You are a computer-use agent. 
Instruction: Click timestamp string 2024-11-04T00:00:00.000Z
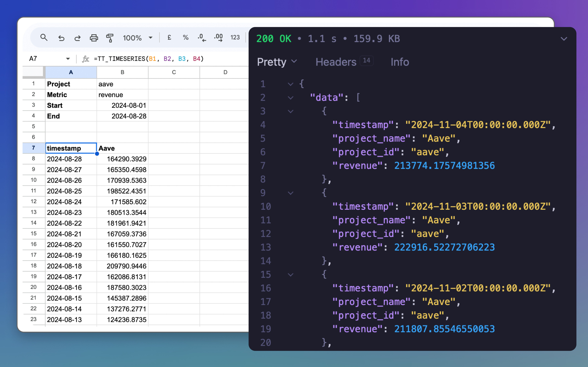click(x=478, y=125)
